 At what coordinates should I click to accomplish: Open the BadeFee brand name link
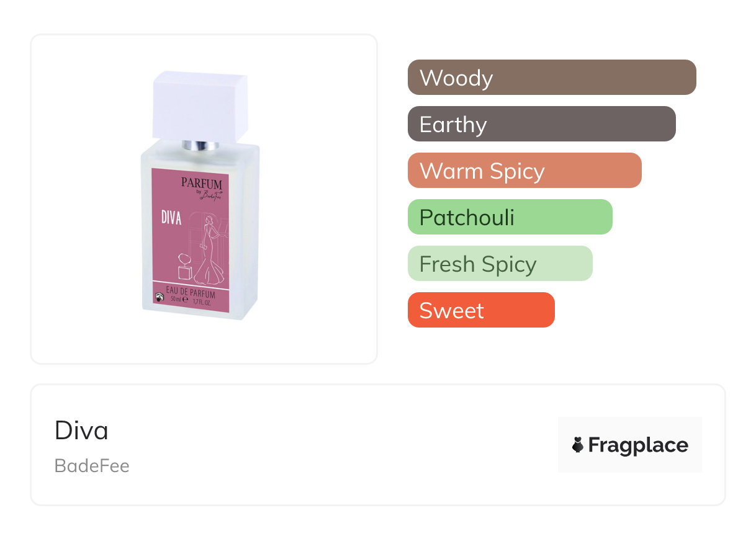92,466
